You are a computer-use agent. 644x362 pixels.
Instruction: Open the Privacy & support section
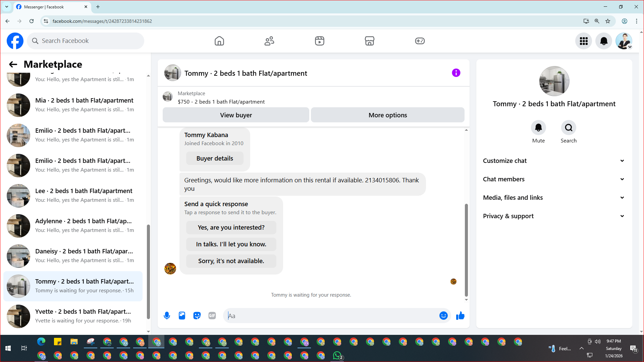click(x=553, y=216)
